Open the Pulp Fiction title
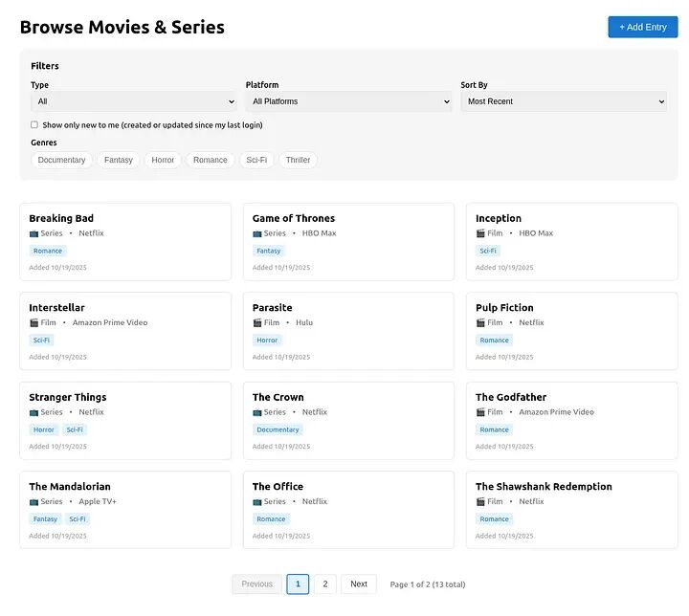This screenshot has width=689, height=616. coord(504,308)
